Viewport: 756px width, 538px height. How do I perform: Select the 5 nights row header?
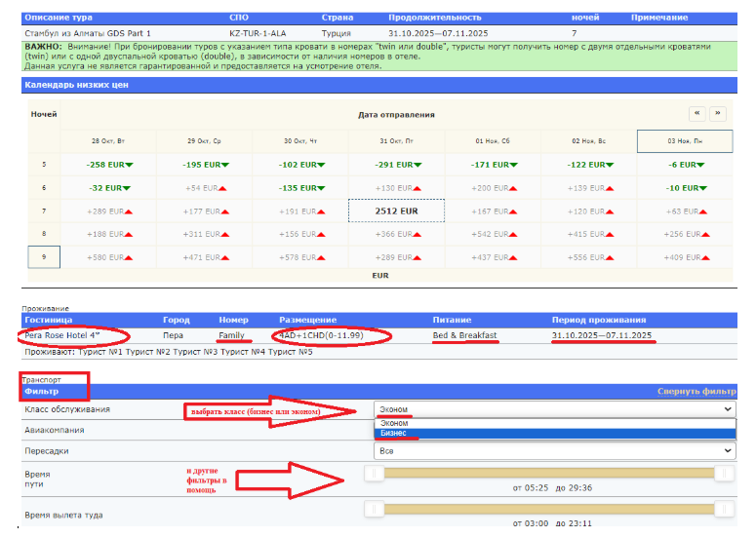pyautogui.click(x=44, y=164)
